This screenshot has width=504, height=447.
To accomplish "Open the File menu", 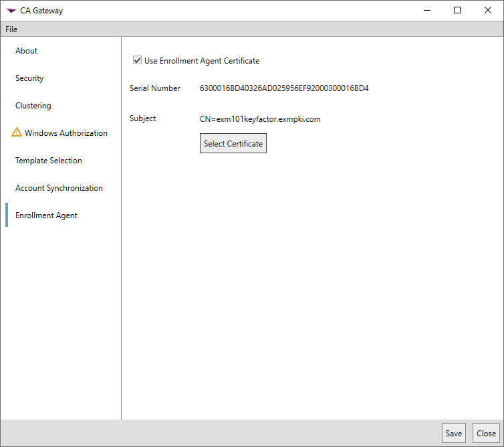I will click(x=11, y=29).
